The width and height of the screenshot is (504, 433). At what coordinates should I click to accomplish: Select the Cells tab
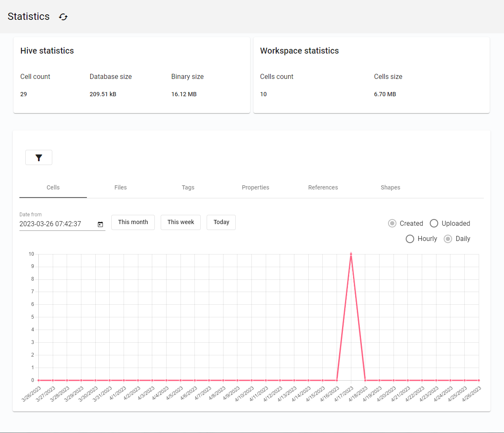pyautogui.click(x=53, y=187)
